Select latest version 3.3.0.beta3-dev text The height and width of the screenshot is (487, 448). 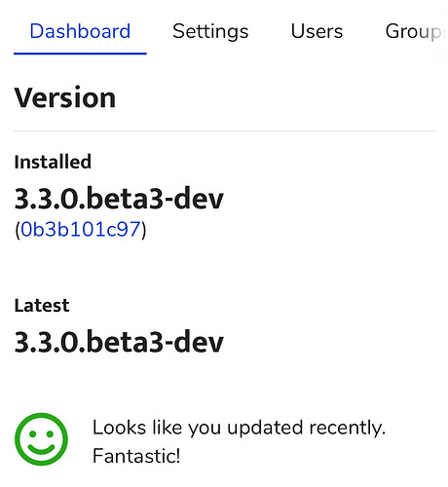(119, 342)
